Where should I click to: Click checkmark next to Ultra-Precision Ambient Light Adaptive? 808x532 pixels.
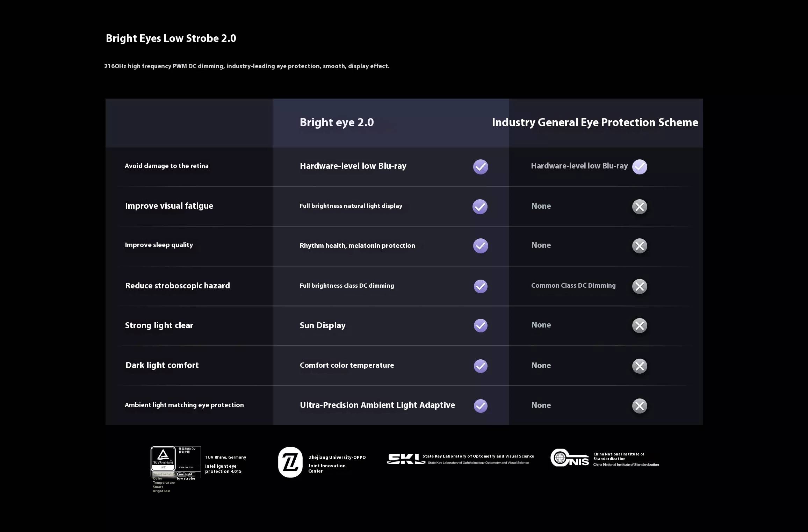481,406
